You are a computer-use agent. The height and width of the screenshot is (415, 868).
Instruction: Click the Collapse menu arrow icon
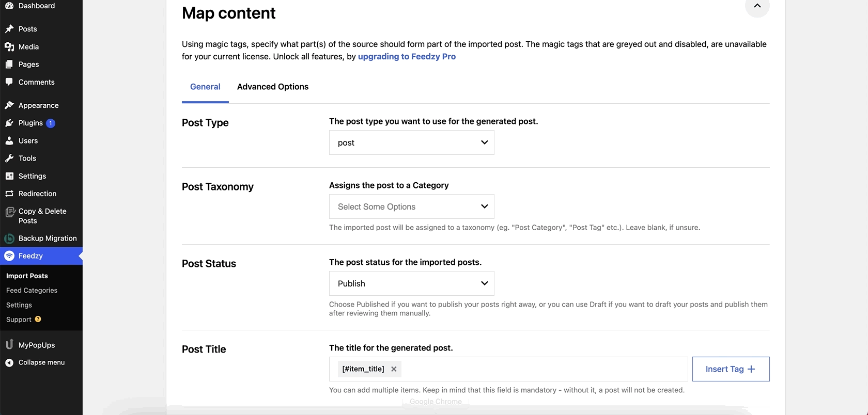9,363
